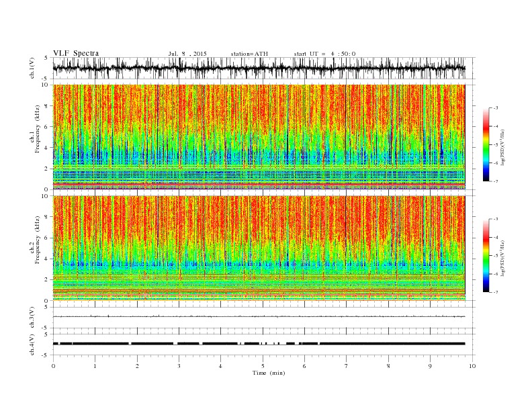Click inside the ch.2 spectrogram panel
This screenshot has width=532, height=411.
coord(259,248)
